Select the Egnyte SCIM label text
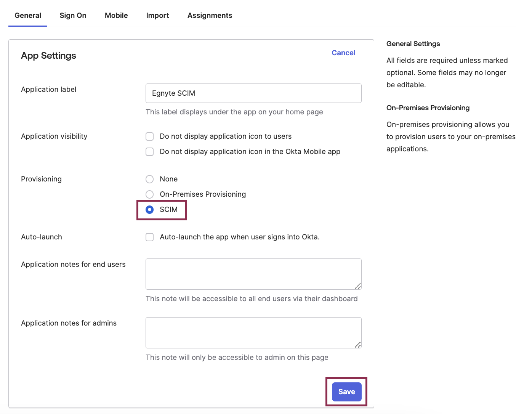The image size is (532, 414). coord(173,93)
